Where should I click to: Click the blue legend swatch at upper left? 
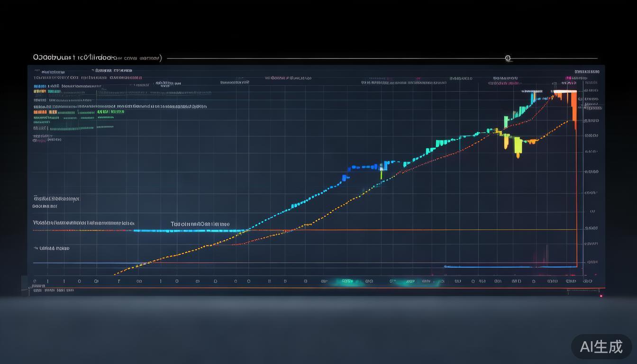[x=40, y=87]
